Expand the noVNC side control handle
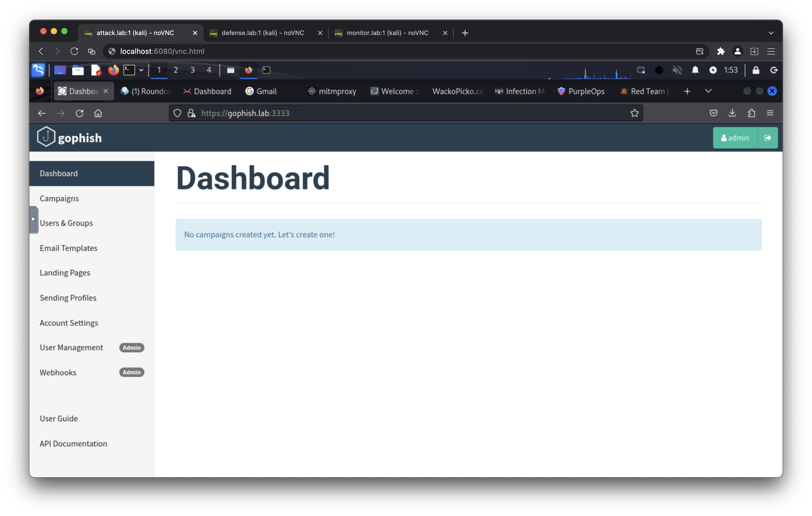 [33, 219]
